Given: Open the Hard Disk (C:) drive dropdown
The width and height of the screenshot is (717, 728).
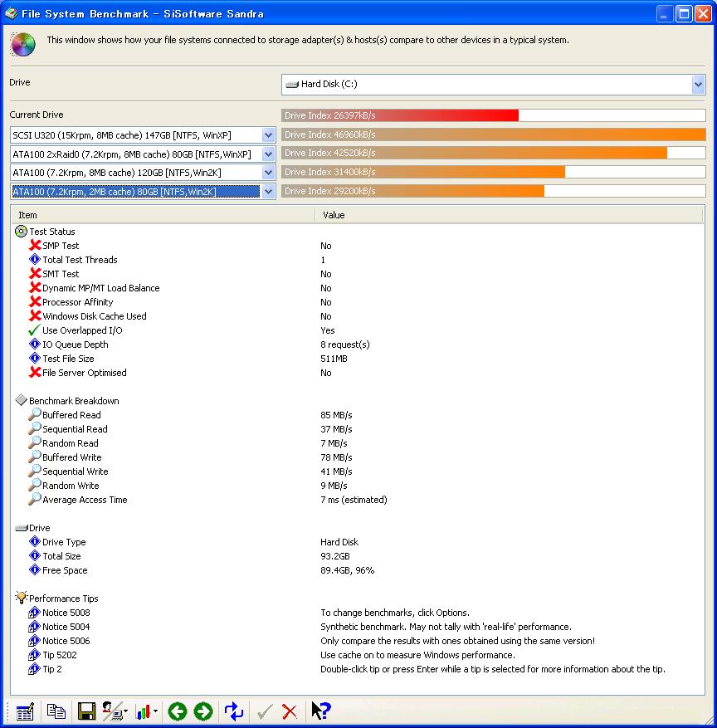Looking at the screenshot, I should [698, 85].
